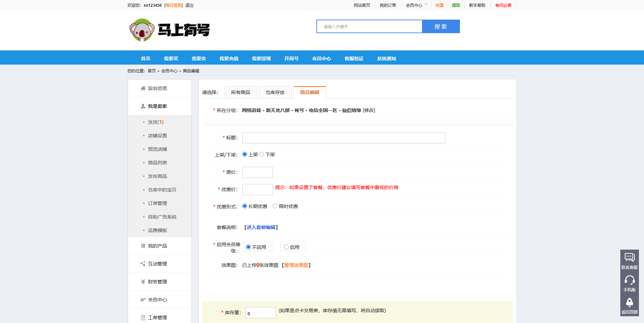Open 客服验证 navigation item
Screen dimensions: 644x323
point(354,59)
